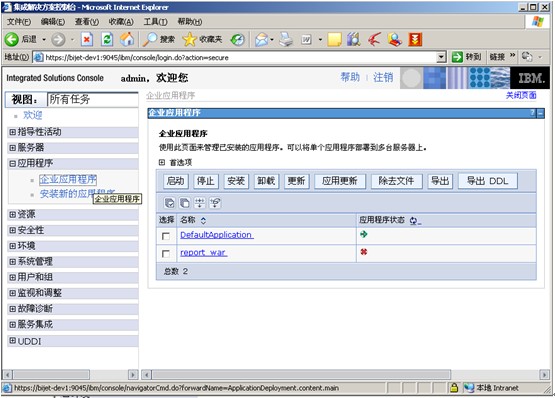Viewport: 555px width, 398px height.
Task: Open the 工具(T) menu
Action: pyautogui.click(x=155, y=22)
